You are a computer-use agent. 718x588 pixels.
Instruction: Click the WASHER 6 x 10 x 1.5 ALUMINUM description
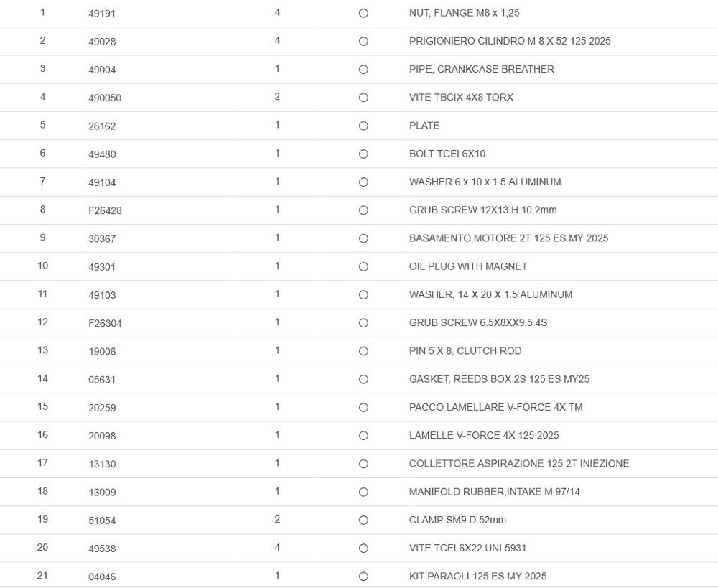[485, 182]
